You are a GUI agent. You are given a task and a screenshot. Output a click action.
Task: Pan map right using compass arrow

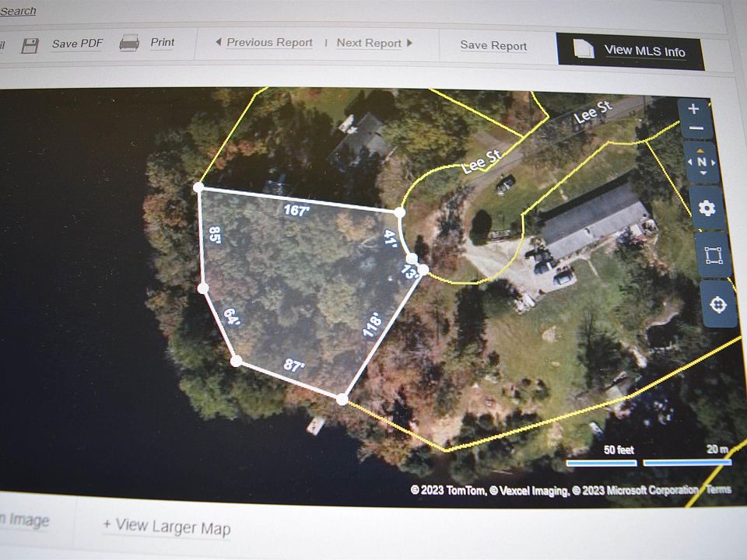[x=714, y=163]
